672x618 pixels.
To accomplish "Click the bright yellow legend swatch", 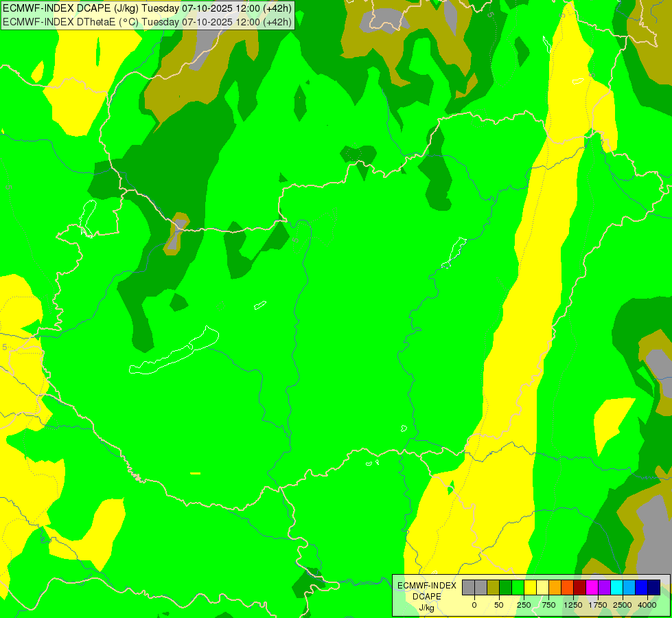I will (x=530, y=587).
